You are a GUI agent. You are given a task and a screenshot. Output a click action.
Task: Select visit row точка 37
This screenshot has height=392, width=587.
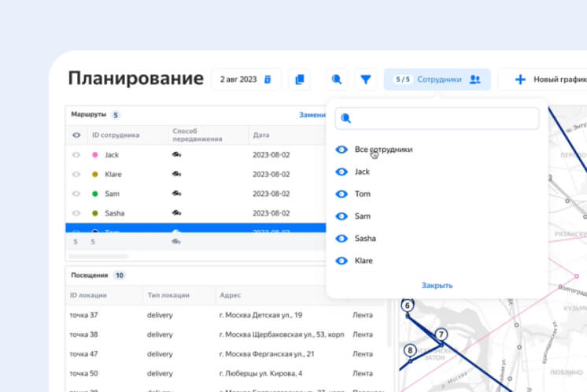[227, 315]
